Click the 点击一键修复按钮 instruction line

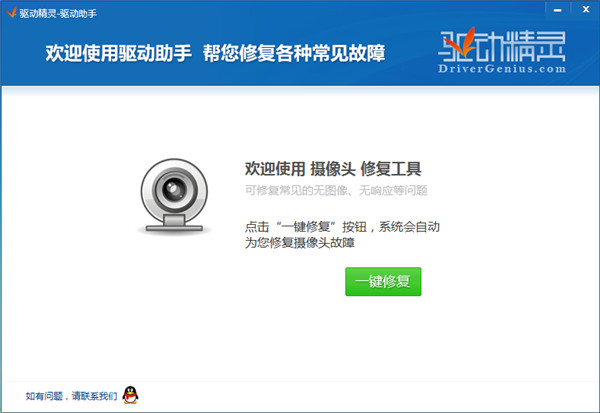click(342, 227)
